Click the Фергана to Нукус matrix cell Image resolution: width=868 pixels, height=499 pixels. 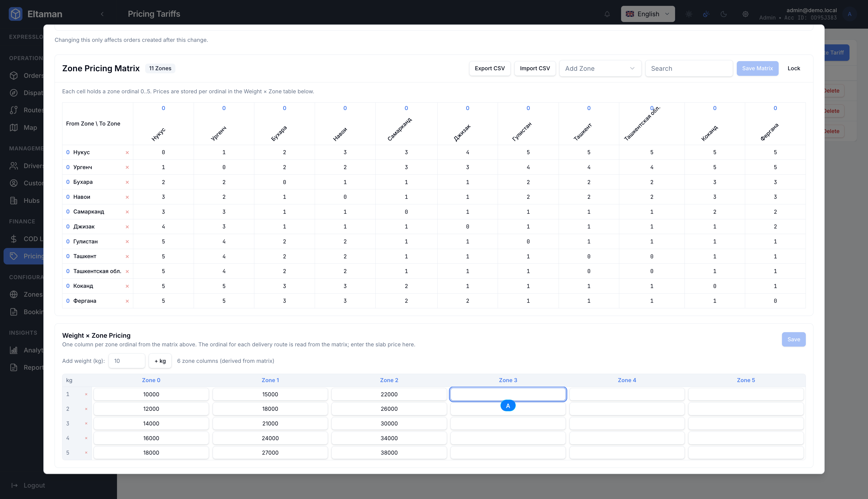coord(163,301)
